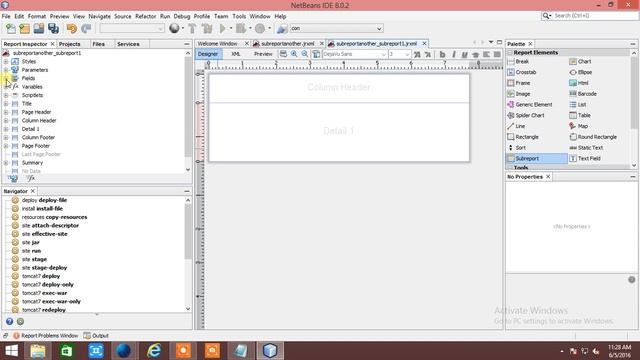Zoom out the report designer

click(x=305, y=54)
